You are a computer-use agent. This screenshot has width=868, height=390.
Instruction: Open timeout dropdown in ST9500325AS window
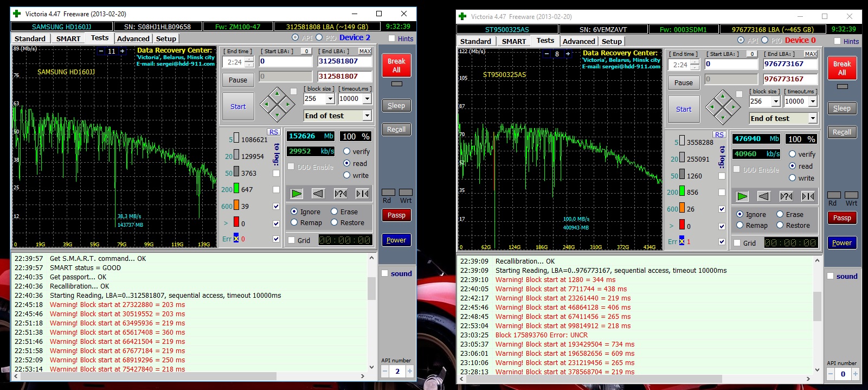(813, 101)
